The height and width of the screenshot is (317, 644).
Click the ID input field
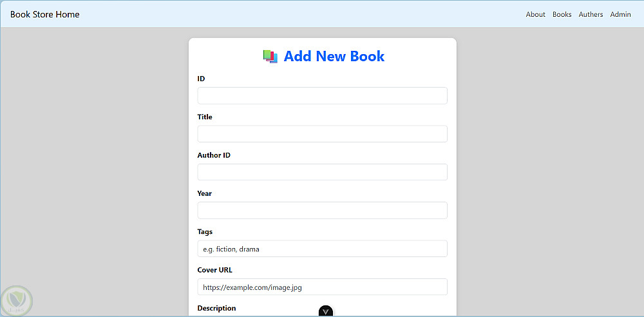(x=323, y=95)
